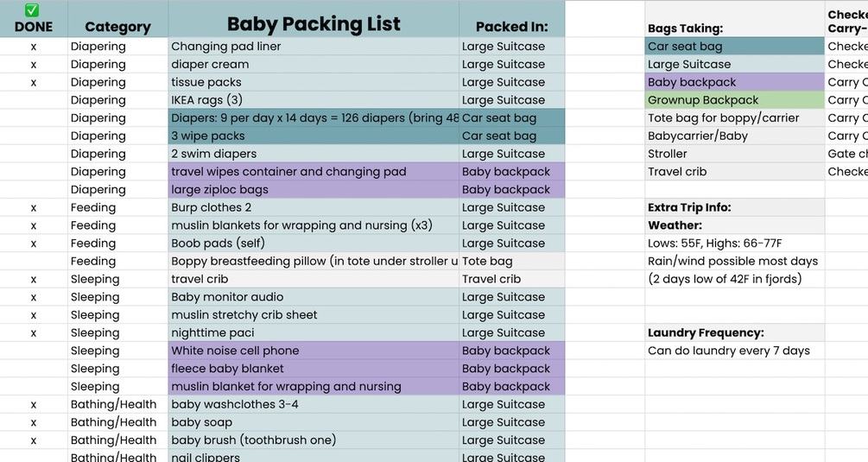Image resolution: width=868 pixels, height=462 pixels.
Task: Click the Packed In: column header
Action: 511,27
